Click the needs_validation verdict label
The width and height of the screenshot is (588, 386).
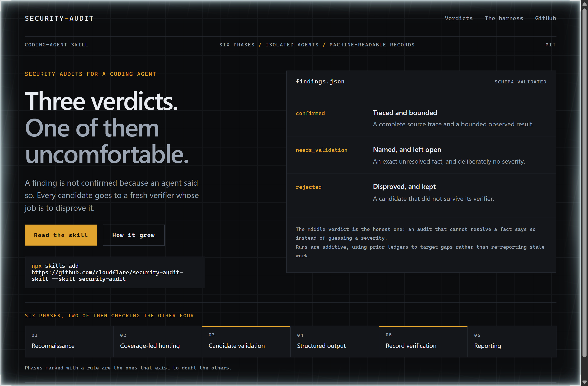(x=322, y=150)
